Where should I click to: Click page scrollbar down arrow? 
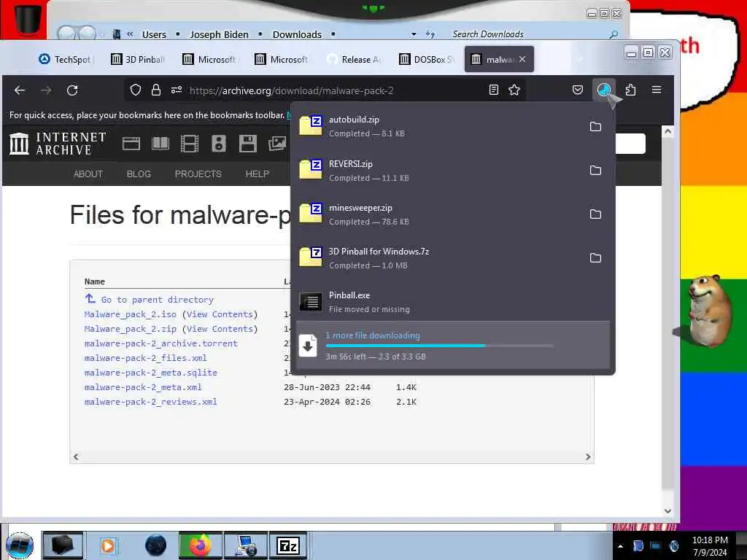click(667, 511)
